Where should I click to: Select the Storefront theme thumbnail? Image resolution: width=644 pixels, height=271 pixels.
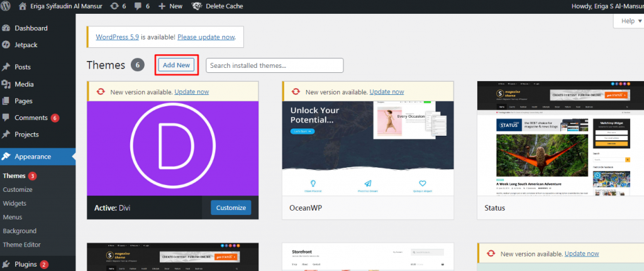[367, 257]
